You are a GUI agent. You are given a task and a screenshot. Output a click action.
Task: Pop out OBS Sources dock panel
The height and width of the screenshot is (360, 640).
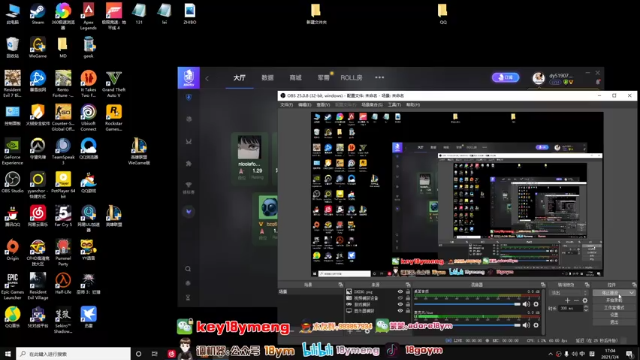(x=408, y=284)
